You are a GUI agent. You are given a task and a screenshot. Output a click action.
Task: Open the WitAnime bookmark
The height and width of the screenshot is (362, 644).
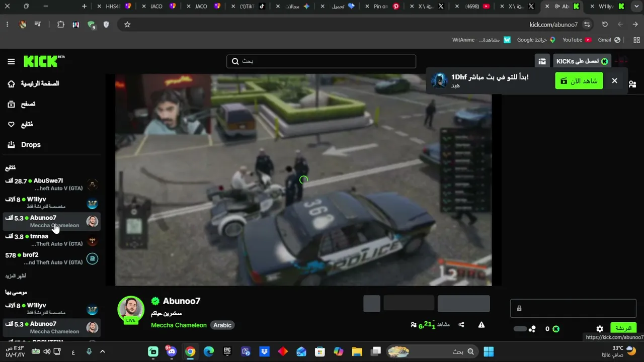pyautogui.click(x=481, y=40)
